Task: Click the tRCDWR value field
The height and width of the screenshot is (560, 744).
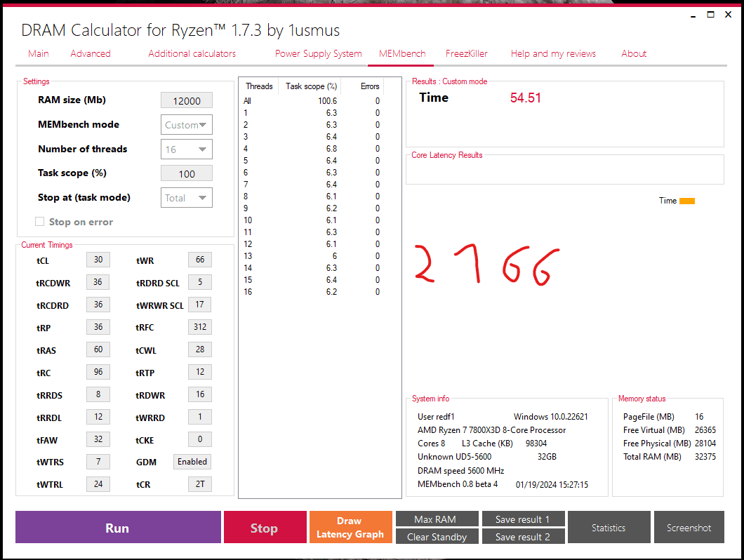Action: click(98, 282)
